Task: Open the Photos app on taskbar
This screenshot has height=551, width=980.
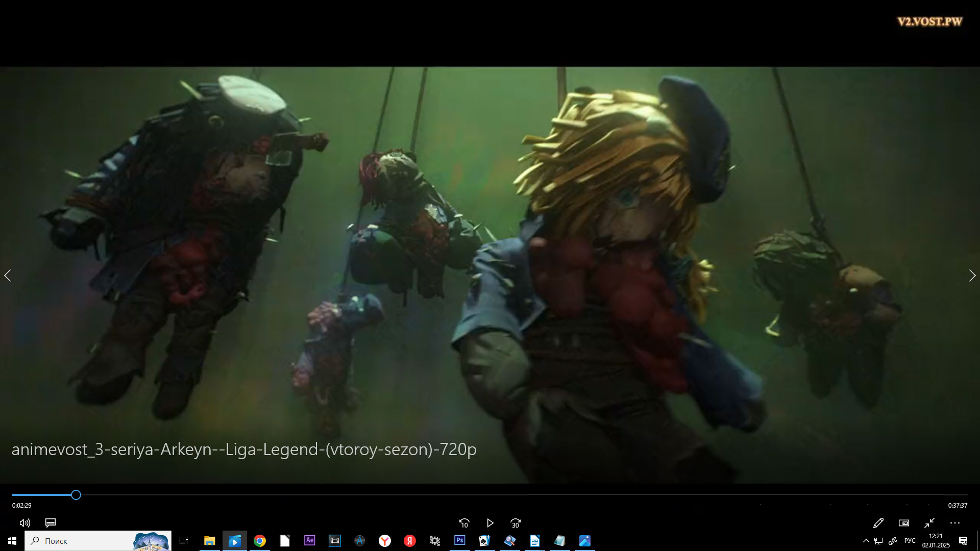Action: pos(585,541)
